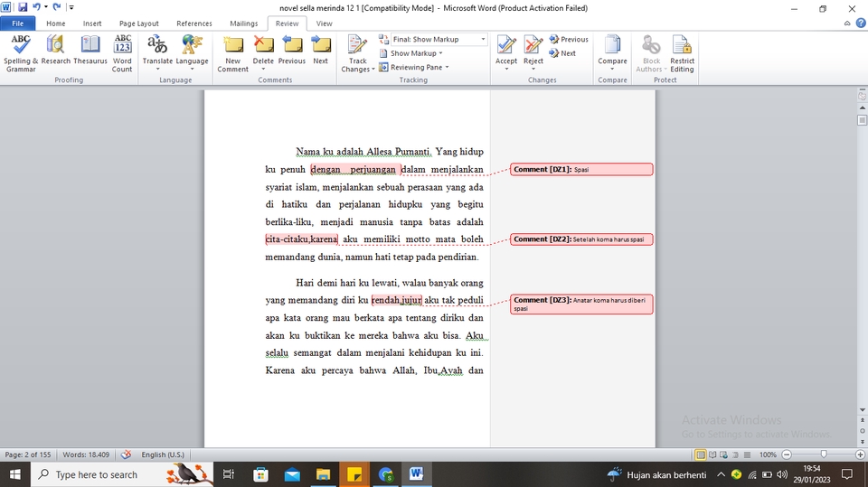
Task: Open Reject dropdown arrow
Action: (533, 69)
